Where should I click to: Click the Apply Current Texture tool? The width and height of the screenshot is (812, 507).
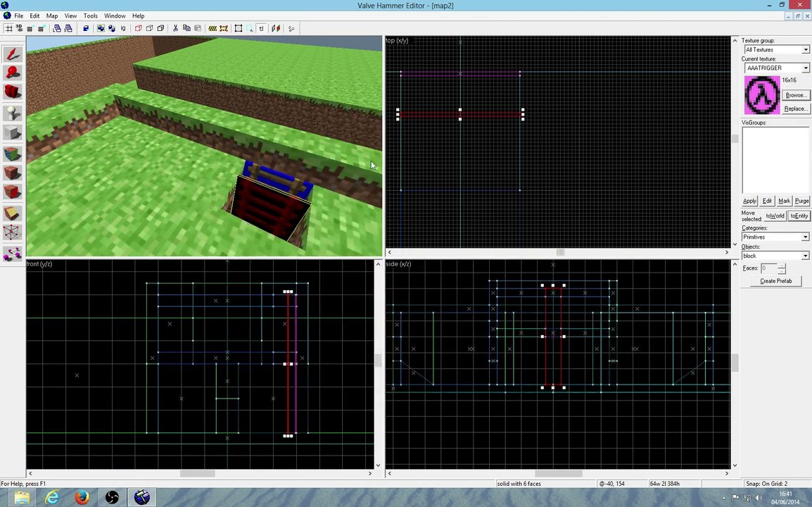(13, 173)
